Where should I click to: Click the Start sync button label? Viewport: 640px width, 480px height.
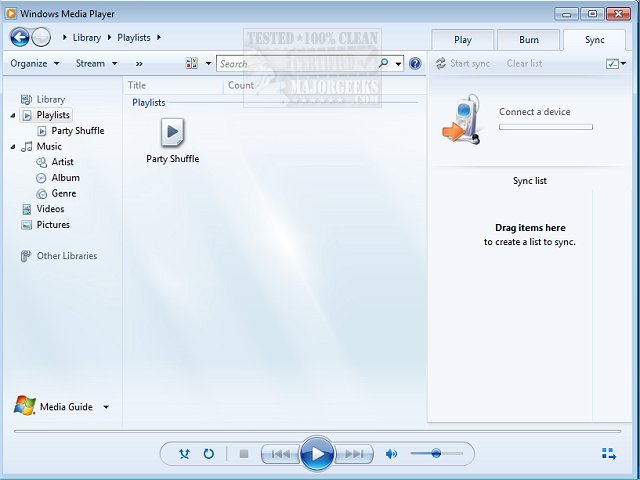470,63
